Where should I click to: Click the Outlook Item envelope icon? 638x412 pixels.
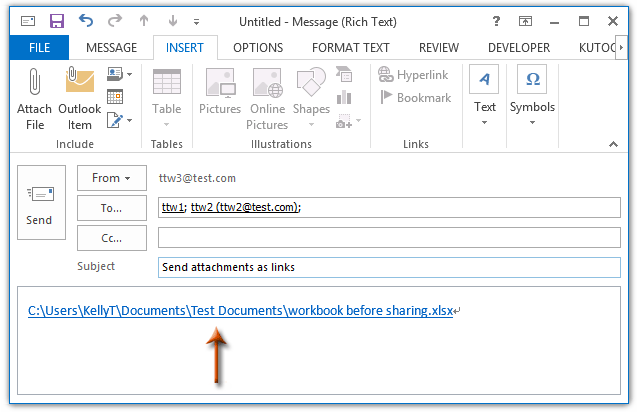(x=79, y=80)
